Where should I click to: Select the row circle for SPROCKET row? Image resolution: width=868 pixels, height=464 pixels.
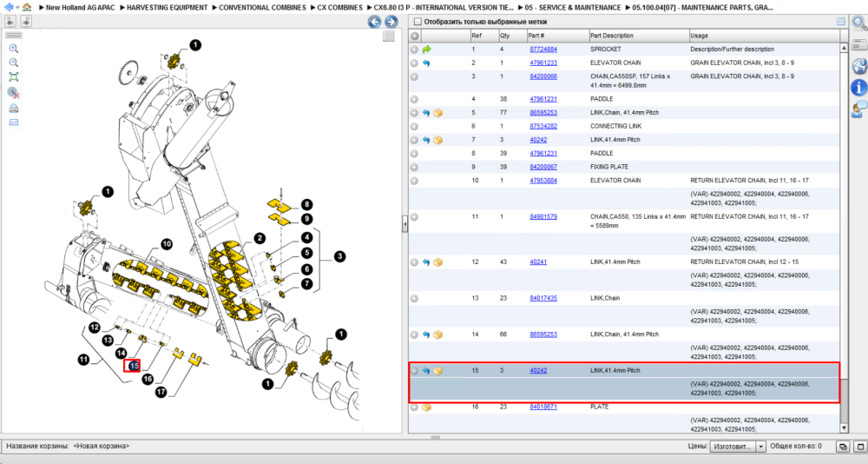tap(414, 50)
